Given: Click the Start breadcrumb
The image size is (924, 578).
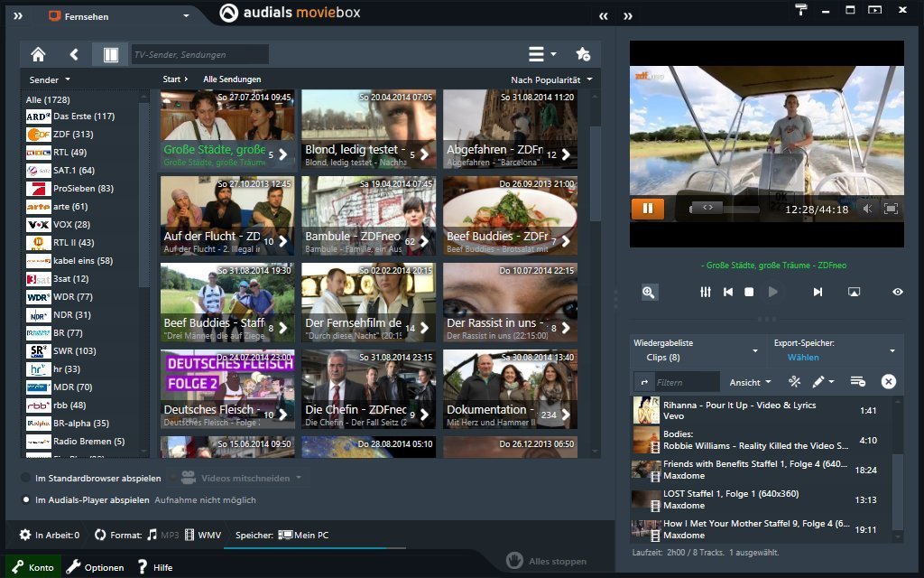Looking at the screenshot, I should click(x=171, y=79).
